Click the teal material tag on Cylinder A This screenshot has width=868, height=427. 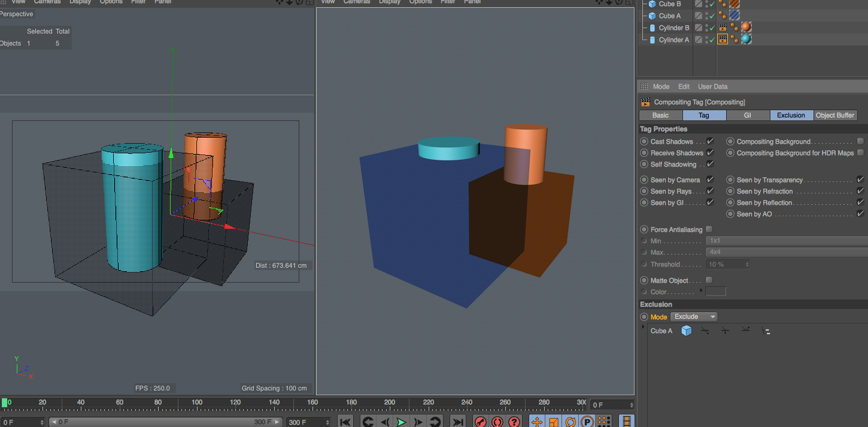(x=746, y=40)
